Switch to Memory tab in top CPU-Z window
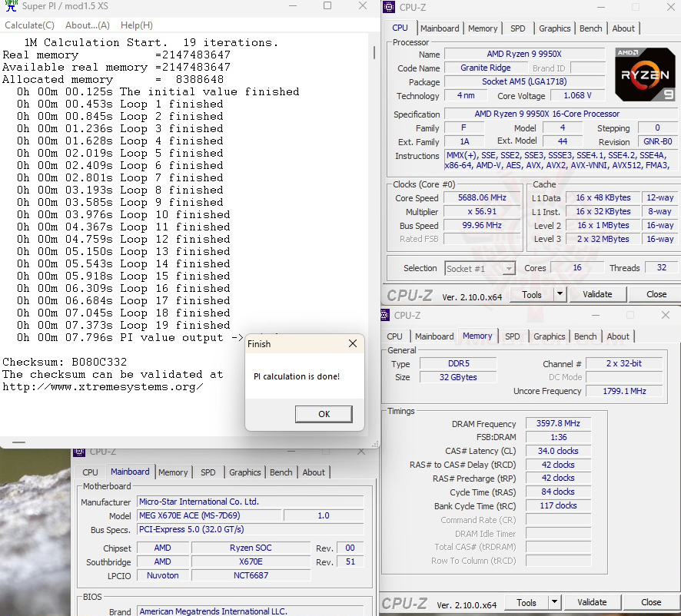 (483, 28)
